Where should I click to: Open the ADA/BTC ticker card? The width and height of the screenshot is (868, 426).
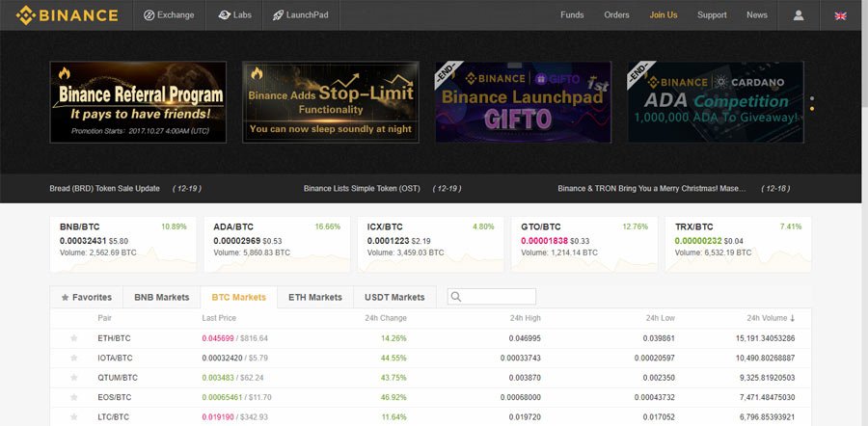coord(277,244)
